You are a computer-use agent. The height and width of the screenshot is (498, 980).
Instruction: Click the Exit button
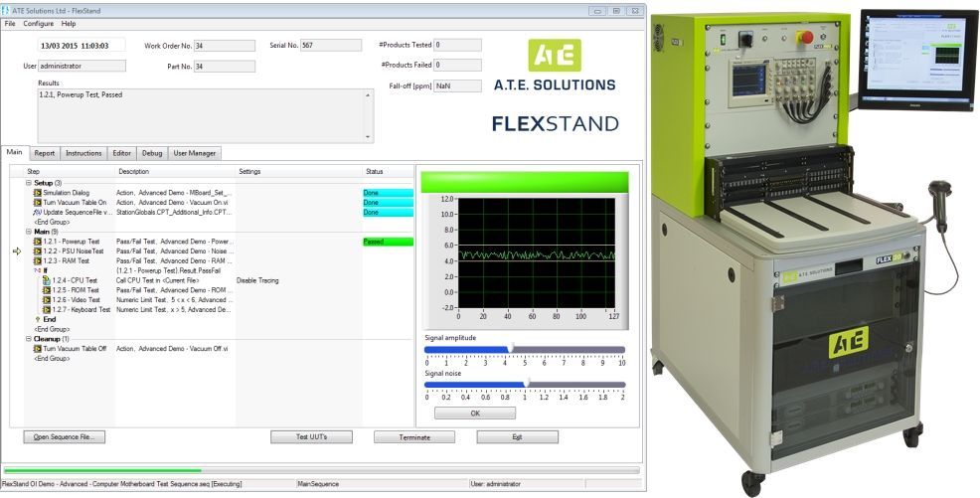pos(518,436)
